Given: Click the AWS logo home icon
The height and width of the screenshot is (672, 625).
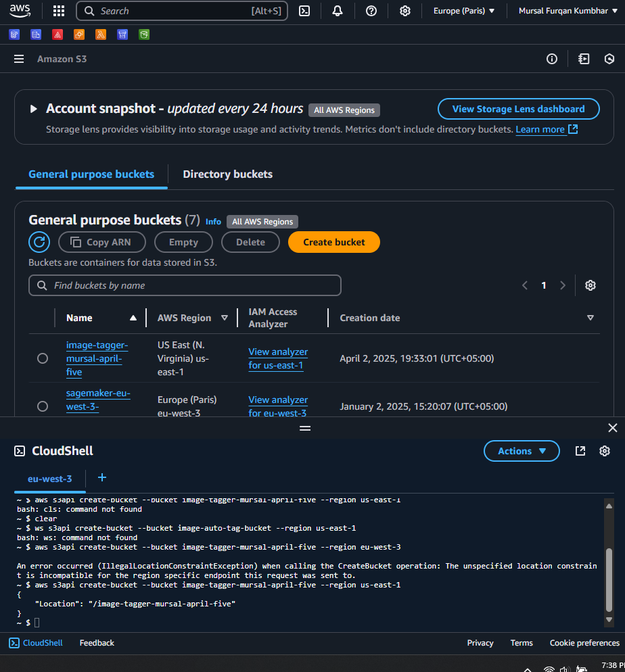Looking at the screenshot, I should (x=20, y=11).
